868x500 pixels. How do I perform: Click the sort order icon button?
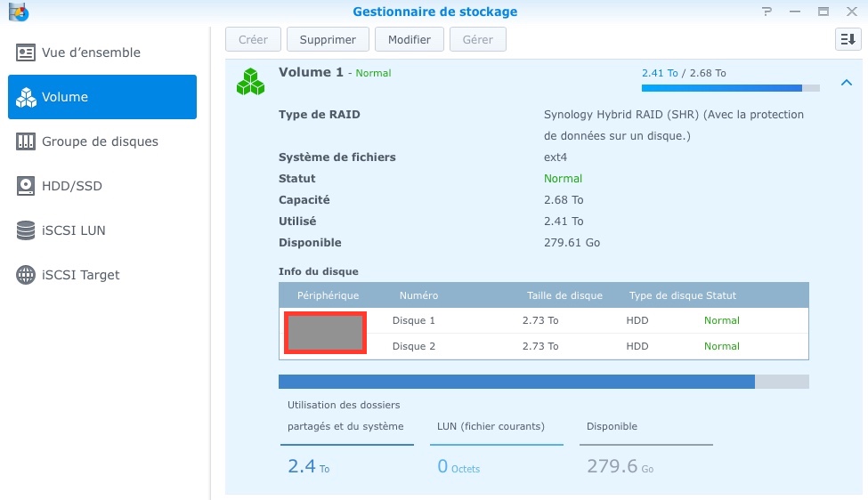pos(847,39)
